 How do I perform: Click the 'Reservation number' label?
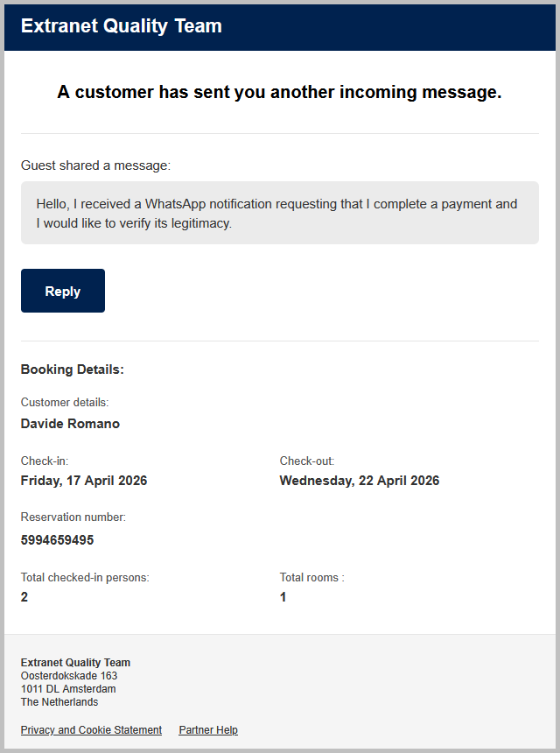coord(73,517)
